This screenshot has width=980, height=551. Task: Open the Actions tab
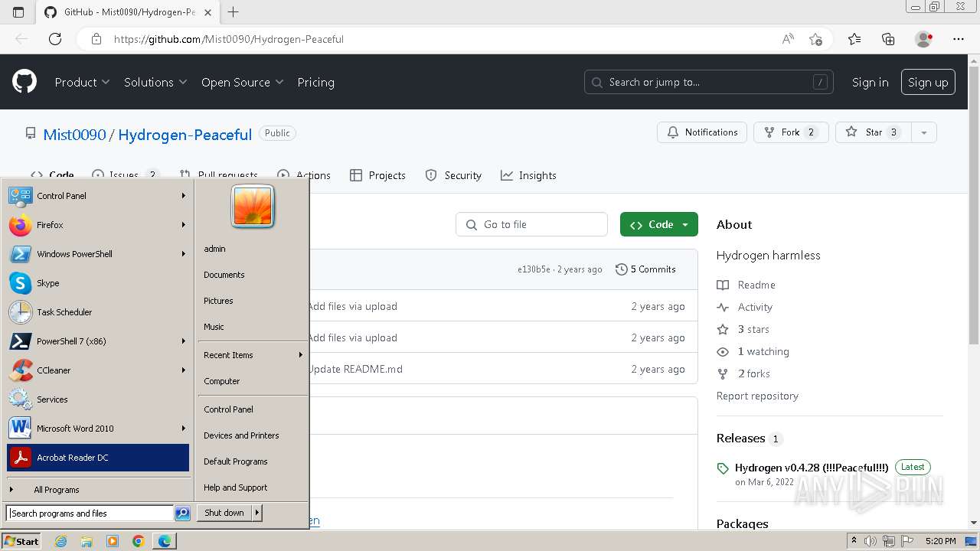click(x=304, y=175)
